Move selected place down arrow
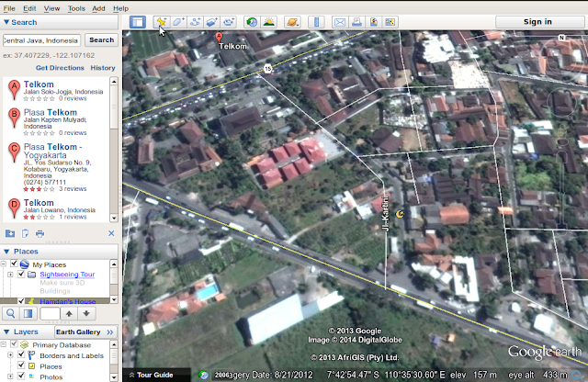 click(x=86, y=313)
